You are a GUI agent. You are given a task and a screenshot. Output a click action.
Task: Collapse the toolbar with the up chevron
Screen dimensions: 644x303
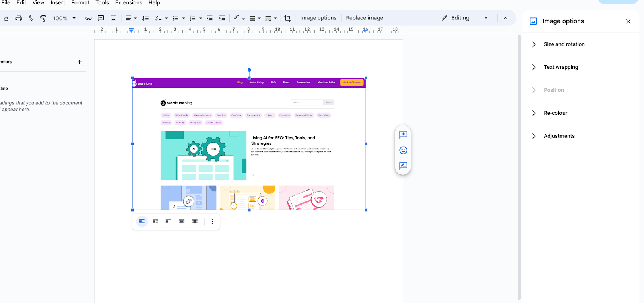506,18
